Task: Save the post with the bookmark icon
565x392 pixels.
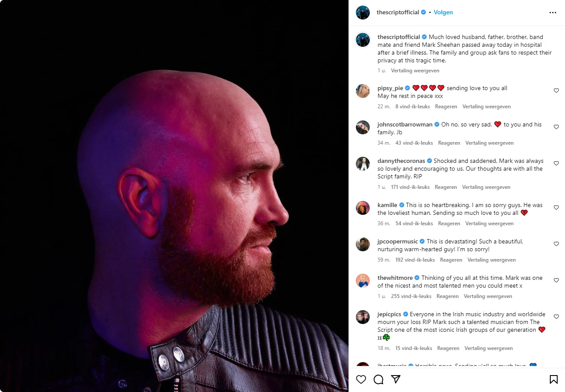Action: pyautogui.click(x=553, y=379)
